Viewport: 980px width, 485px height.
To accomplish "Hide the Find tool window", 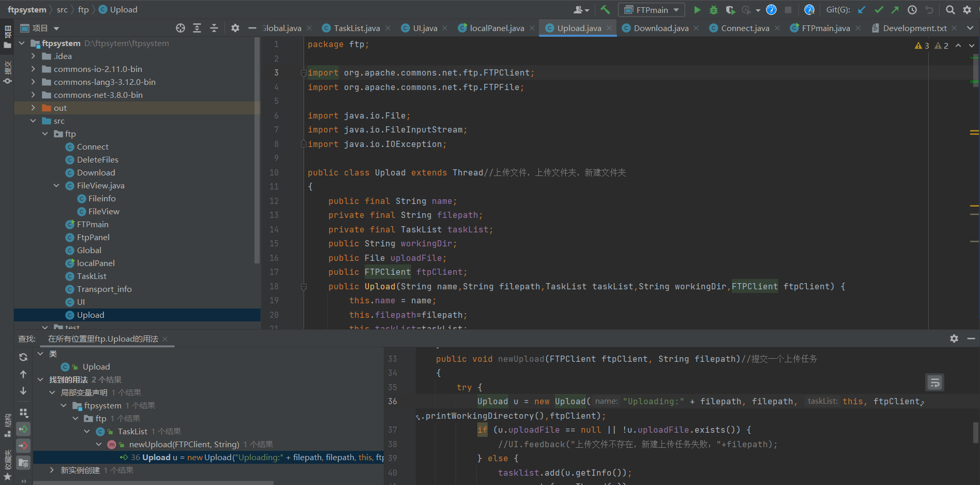I will (x=971, y=338).
